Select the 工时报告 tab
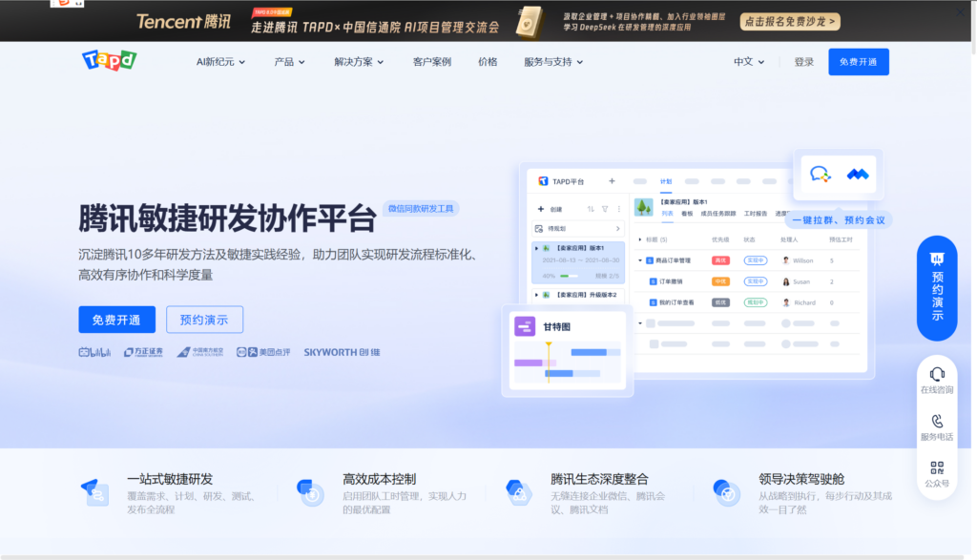This screenshot has width=977, height=560. [x=756, y=214]
